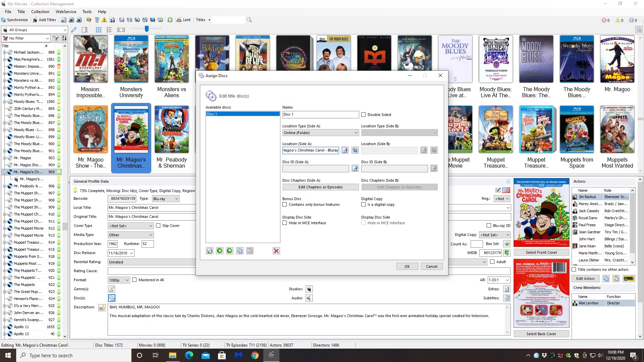Click the green refresh arrows toolbar icon
This screenshot has width=644, height=362.
(170, 20)
